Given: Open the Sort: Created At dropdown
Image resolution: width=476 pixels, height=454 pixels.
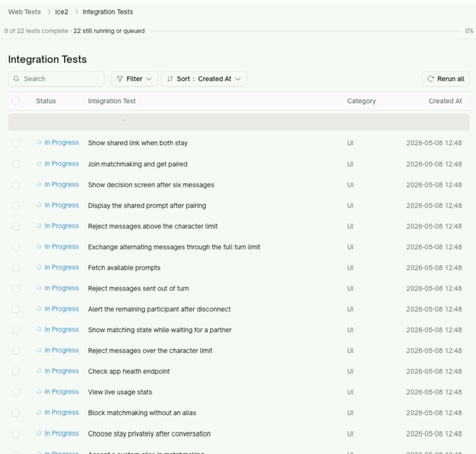Looking at the screenshot, I should pyautogui.click(x=204, y=79).
